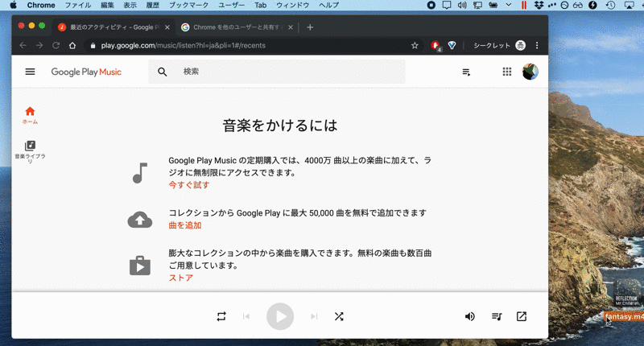
Task: Open the Google account avatar menu
Action: point(530,72)
